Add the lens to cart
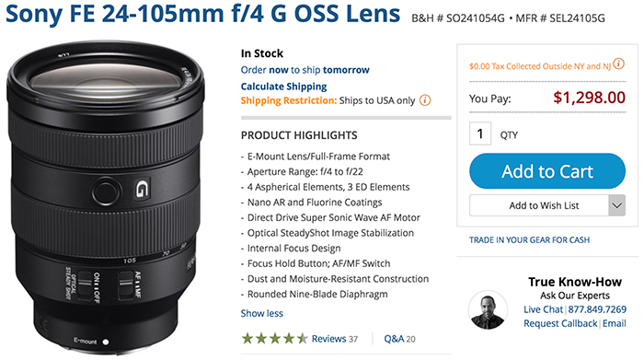The width and height of the screenshot is (644, 360). (x=547, y=171)
